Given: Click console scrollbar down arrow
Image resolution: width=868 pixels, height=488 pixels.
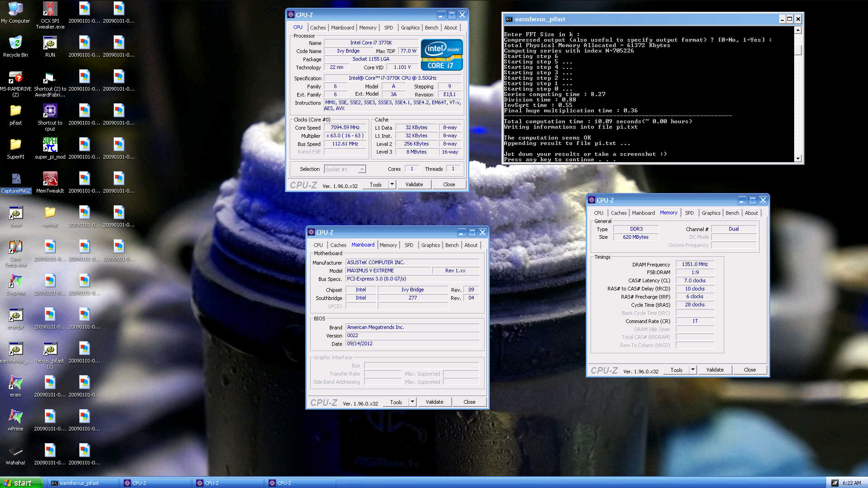Looking at the screenshot, I should pyautogui.click(x=798, y=158).
